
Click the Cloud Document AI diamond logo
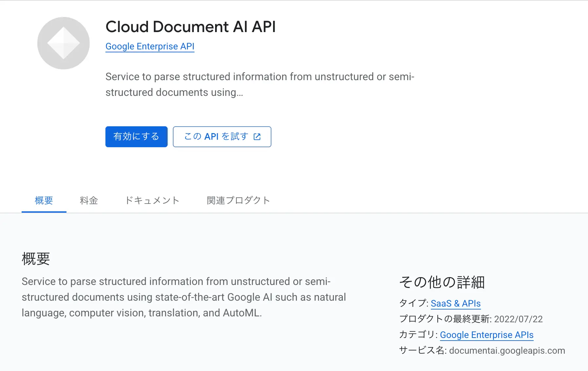coord(64,43)
